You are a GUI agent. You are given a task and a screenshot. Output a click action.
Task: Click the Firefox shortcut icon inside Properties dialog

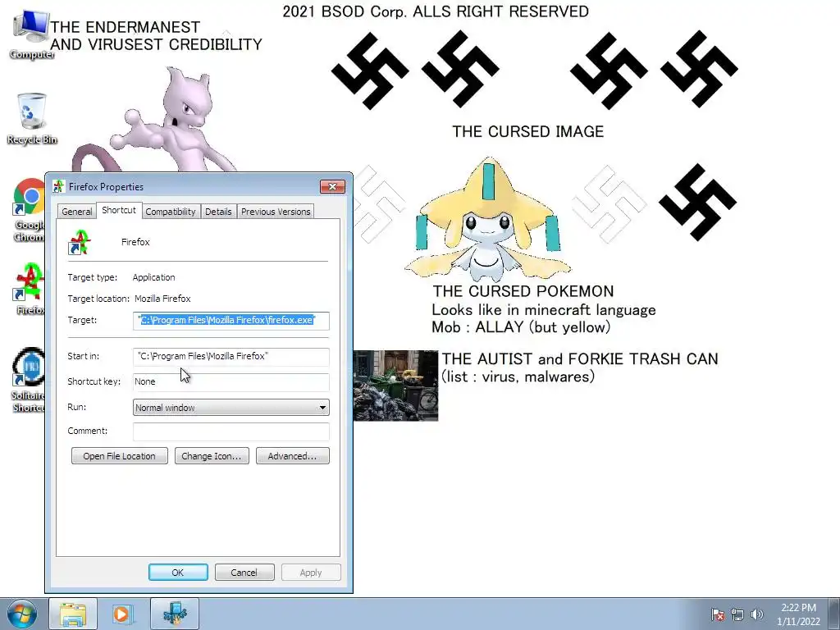[x=80, y=242]
